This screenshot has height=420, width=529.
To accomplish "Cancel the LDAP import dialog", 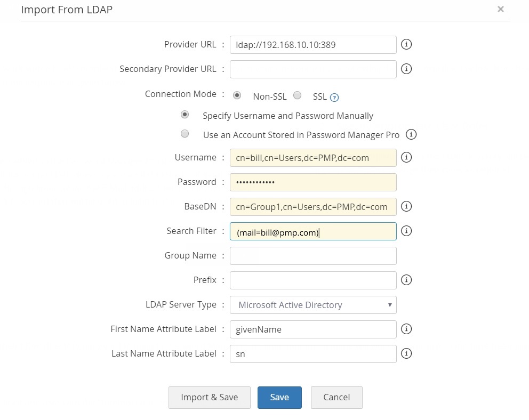I will pyautogui.click(x=336, y=397).
